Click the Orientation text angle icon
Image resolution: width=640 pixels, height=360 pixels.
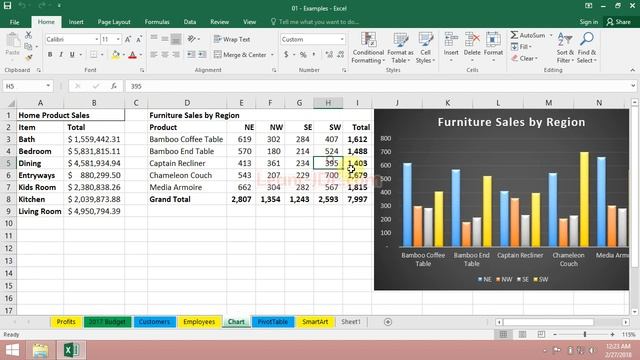click(191, 39)
